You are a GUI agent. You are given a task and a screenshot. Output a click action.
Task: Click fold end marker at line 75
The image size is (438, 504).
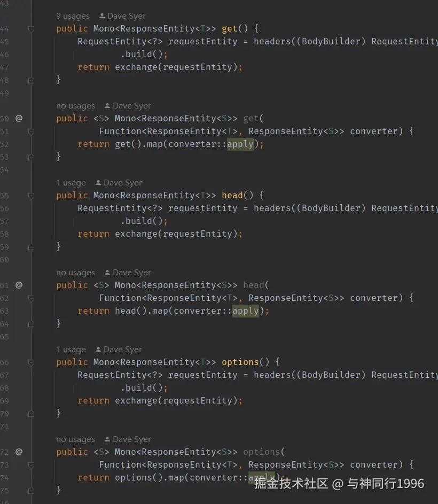(x=31, y=491)
